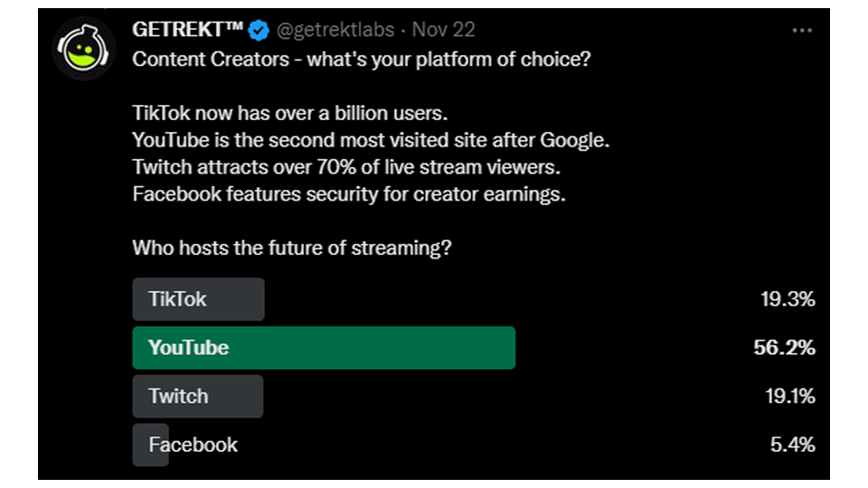
Task: Click the 56.2% YouTube result
Action: pos(784,348)
